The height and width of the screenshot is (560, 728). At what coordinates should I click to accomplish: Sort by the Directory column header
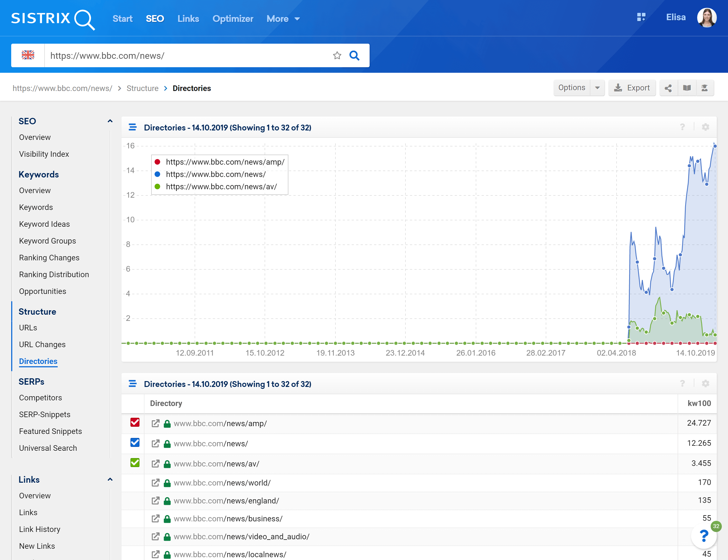(166, 403)
